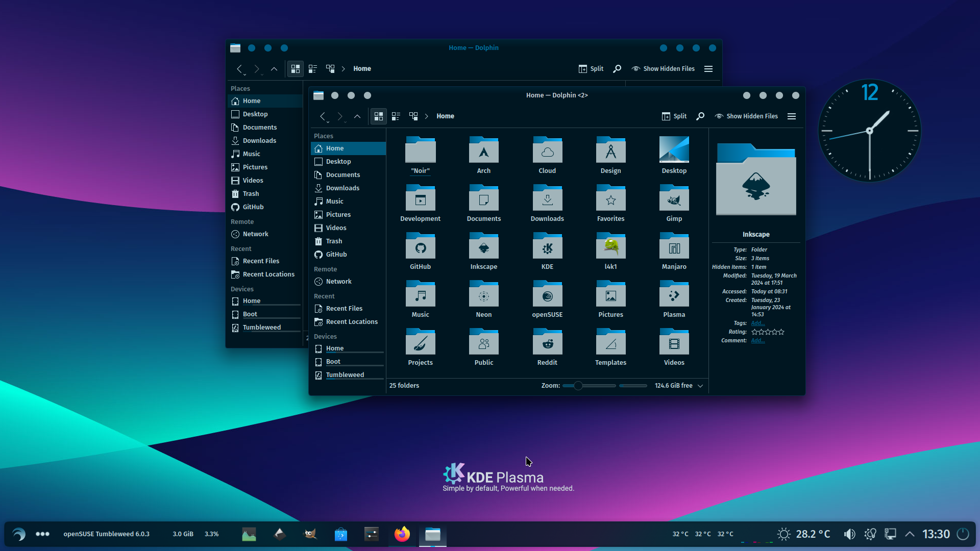Open the Design folder
This screenshot has height=551, width=980.
(x=610, y=155)
